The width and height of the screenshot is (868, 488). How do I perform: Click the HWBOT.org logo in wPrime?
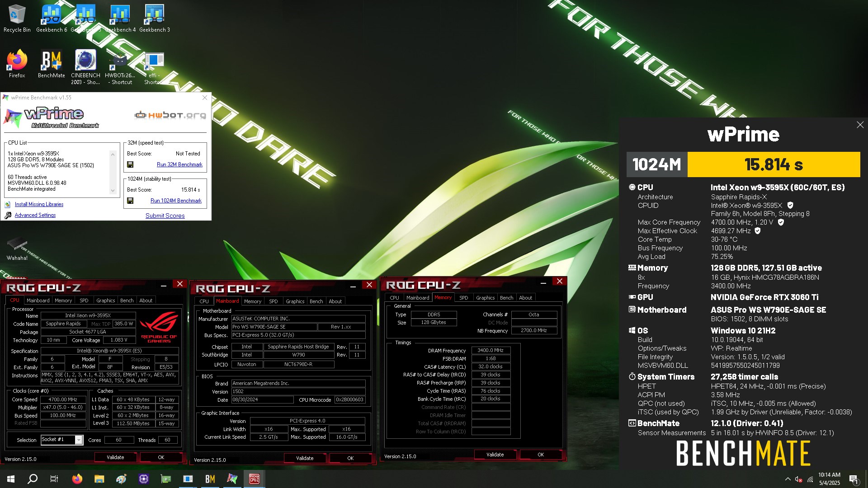coord(170,115)
